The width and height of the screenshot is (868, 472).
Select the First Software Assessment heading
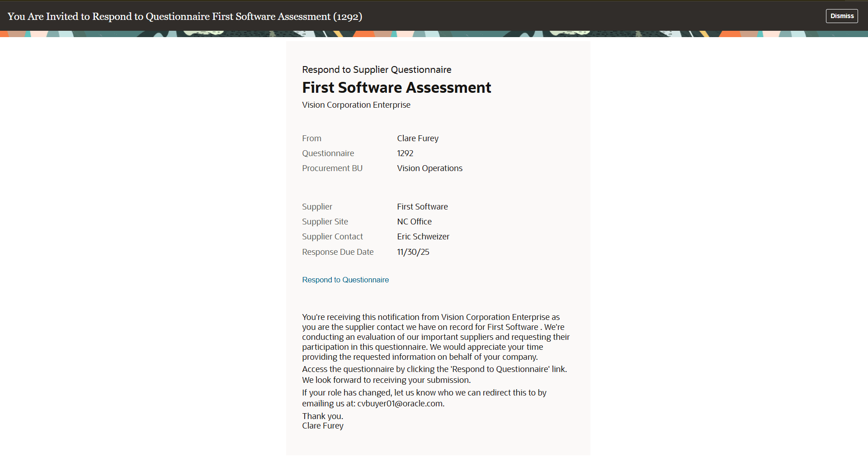coord(396,87)
